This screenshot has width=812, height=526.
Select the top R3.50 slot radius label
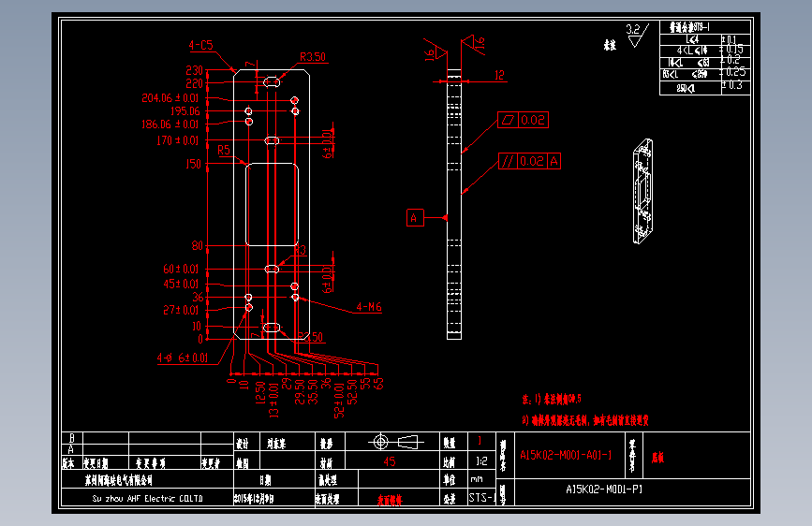click(x=313, y=57)
